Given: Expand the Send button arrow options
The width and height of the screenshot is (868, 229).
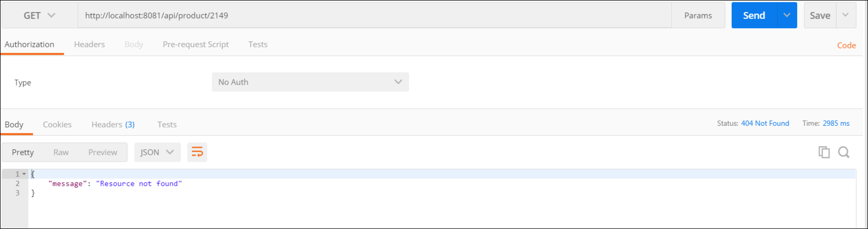Looking at the screenshot, I should tap(787, 15).
